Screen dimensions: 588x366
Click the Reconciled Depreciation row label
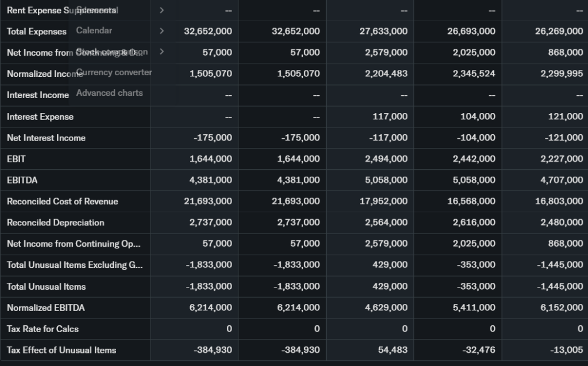(56, 223)
